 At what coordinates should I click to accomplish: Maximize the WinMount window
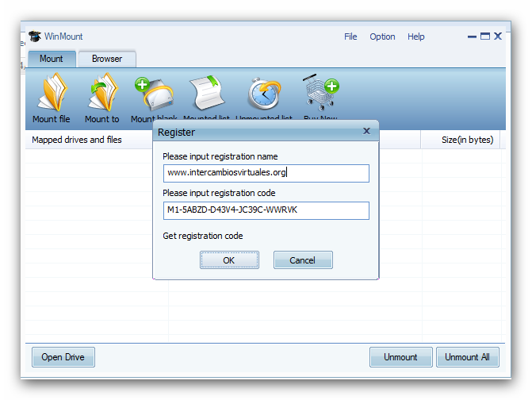point(485,36)
